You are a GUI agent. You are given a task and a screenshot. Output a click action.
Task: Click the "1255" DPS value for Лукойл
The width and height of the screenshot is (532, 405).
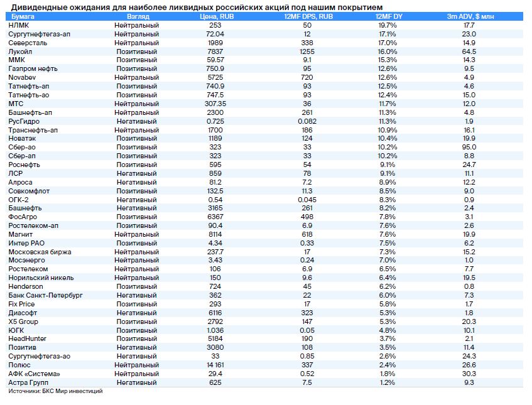[x=307, y=52]
